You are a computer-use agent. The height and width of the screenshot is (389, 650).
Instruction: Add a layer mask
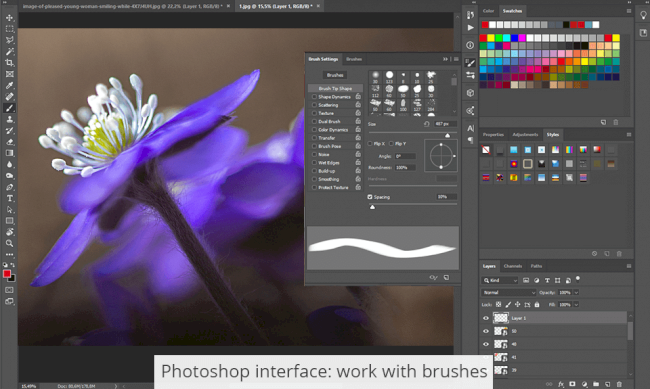tap(572, 384)
